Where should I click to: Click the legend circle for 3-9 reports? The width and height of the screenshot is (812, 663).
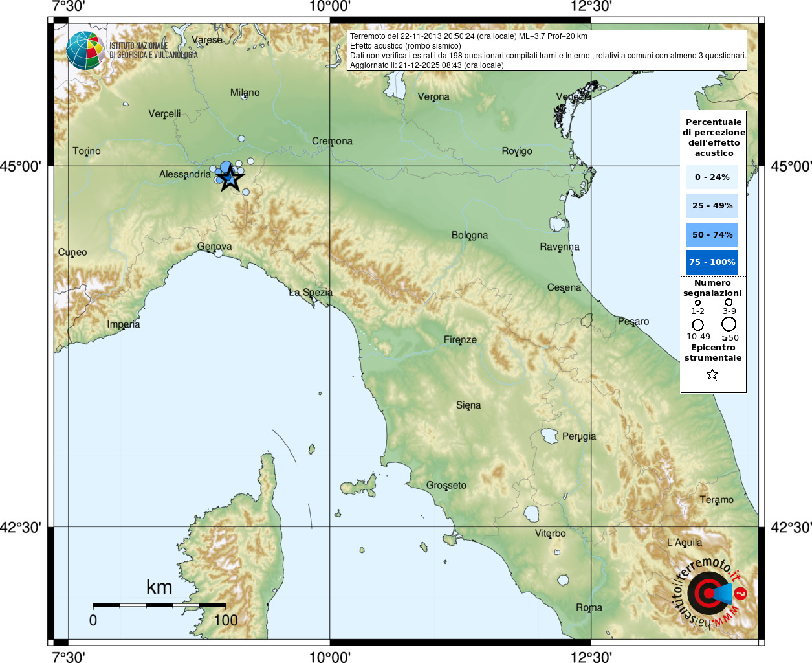coord(729,302)
